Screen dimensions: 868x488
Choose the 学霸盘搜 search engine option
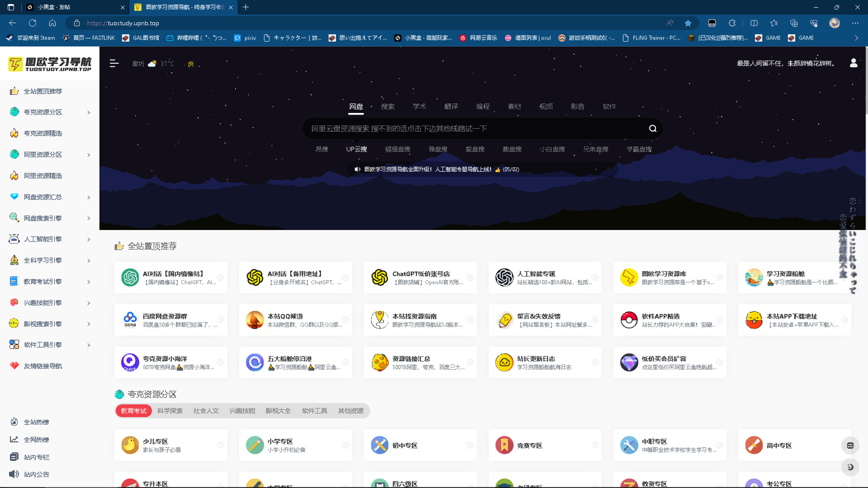point(639,149)
